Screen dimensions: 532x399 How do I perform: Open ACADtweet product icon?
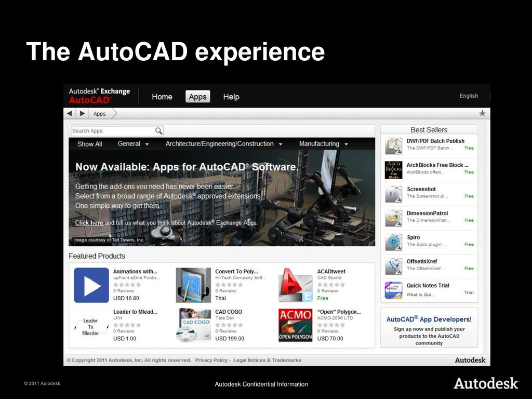tap(296, 285)
